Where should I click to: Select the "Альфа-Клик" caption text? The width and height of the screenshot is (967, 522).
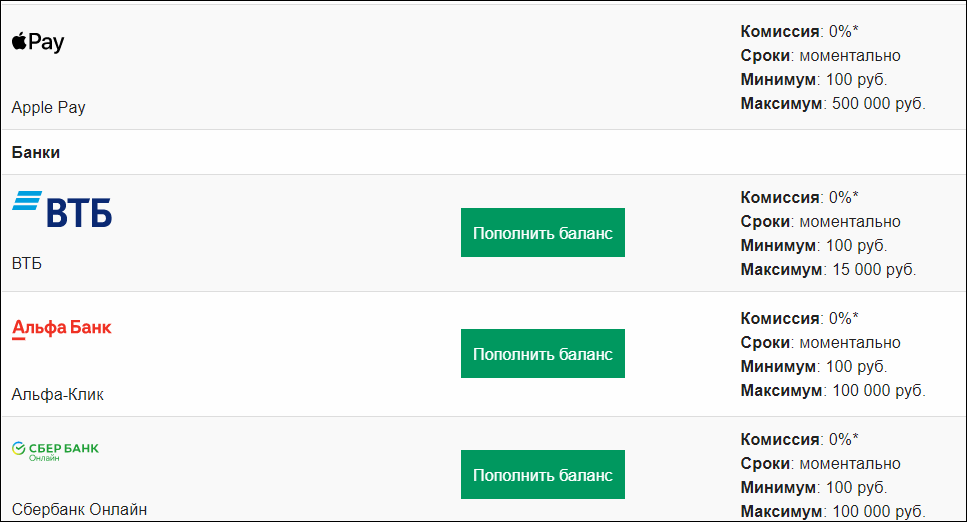point(57,394)
